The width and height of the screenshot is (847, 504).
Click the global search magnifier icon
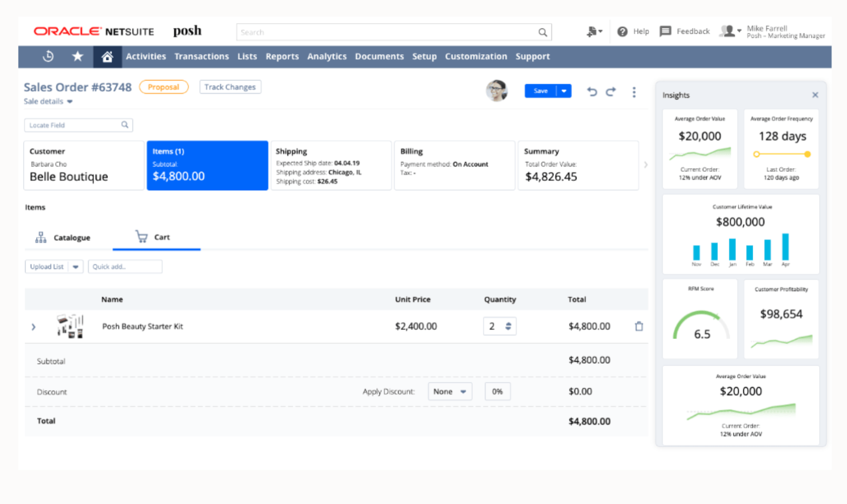(543, 32)
